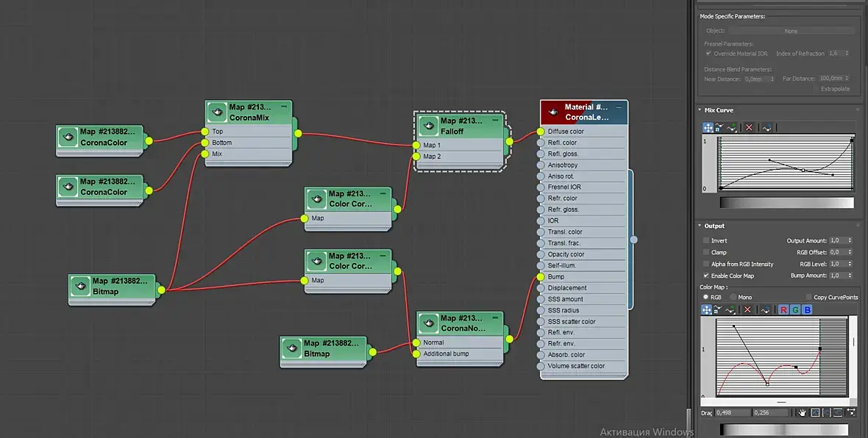868x438 pixels.
Task: Toggle the G channel curve button
Action: click(795, 309)
